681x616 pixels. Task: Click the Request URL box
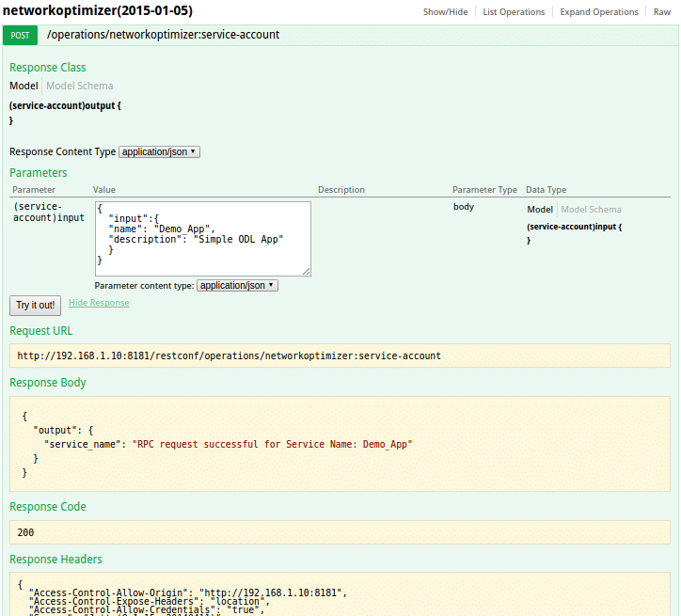[x=340, y=355]
